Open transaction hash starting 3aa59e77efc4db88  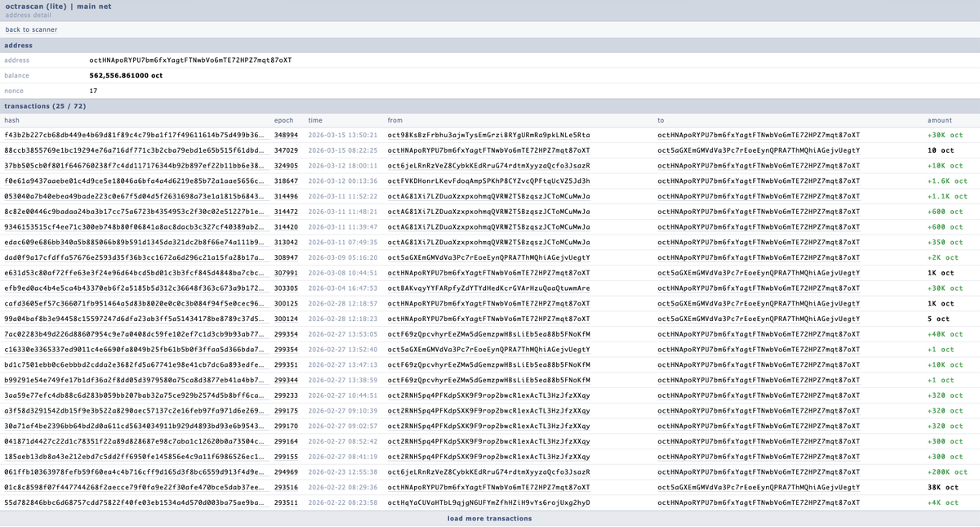click(x=135, y=395)
